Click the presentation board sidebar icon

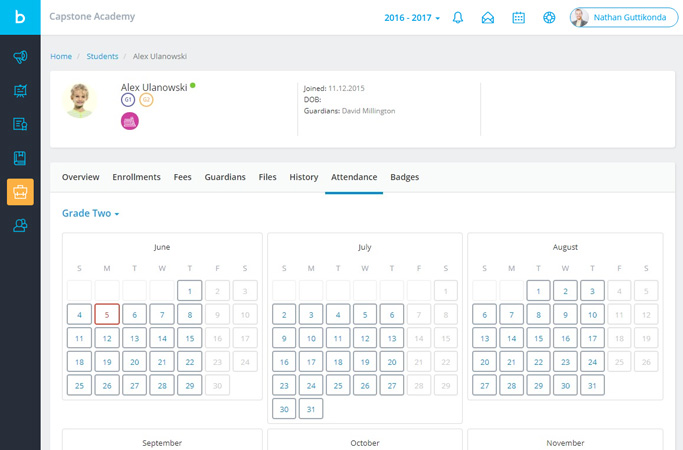point(20,91)
